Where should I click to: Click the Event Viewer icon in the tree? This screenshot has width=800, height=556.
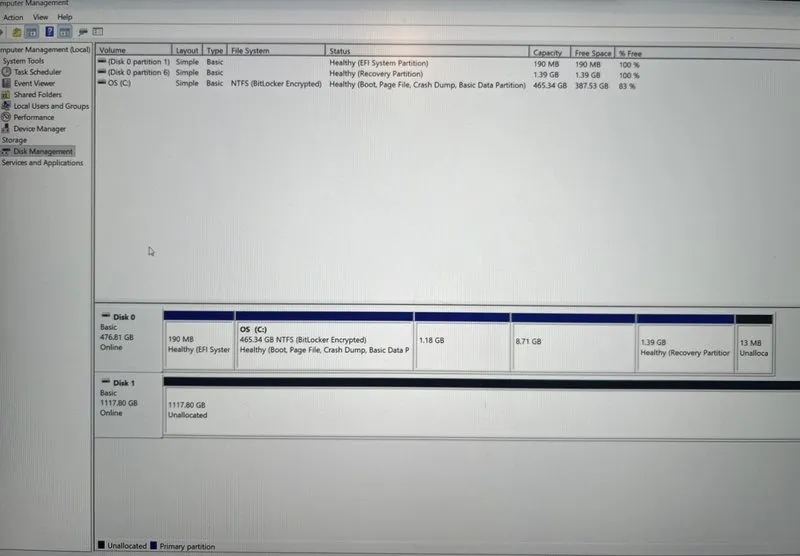(6, 83)
